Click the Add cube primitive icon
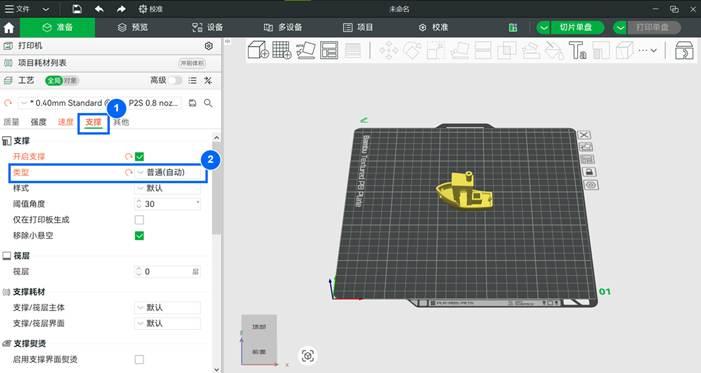This screenshot has width=701, height=373. (x=258, y=50)
